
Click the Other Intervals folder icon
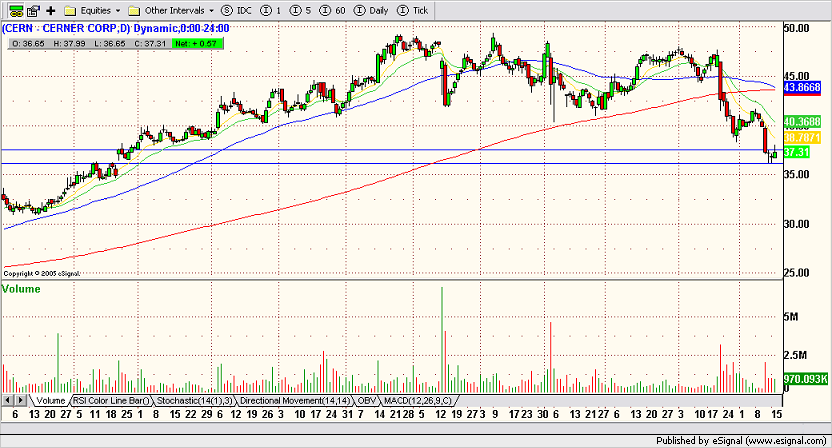pos(134,11)
